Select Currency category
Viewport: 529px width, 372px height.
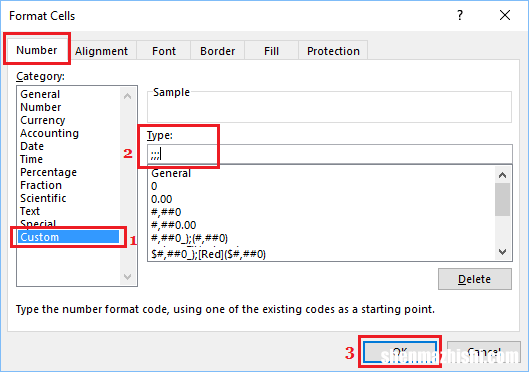coord(69,120)
